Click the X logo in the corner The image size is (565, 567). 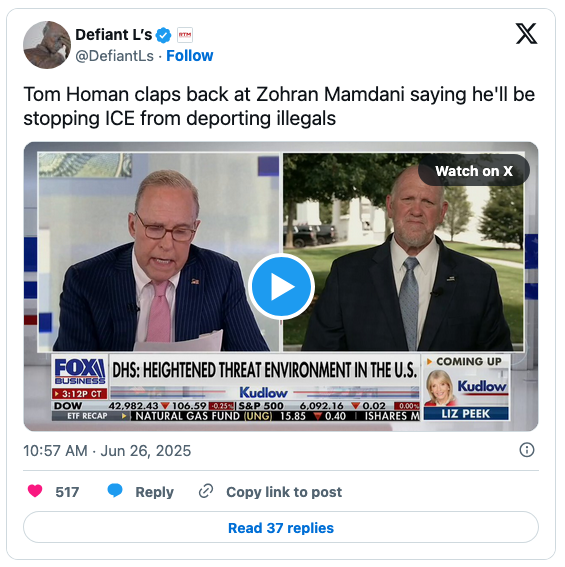526,34
